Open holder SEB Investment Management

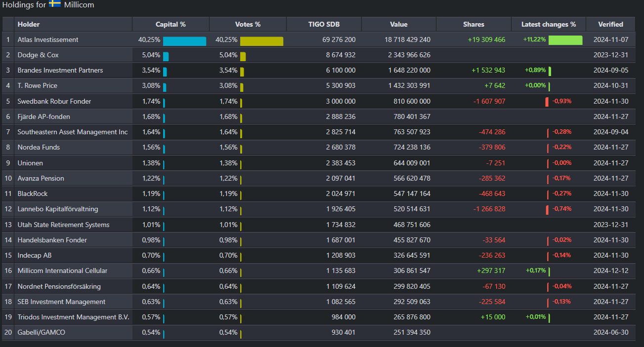pos(61,302)
